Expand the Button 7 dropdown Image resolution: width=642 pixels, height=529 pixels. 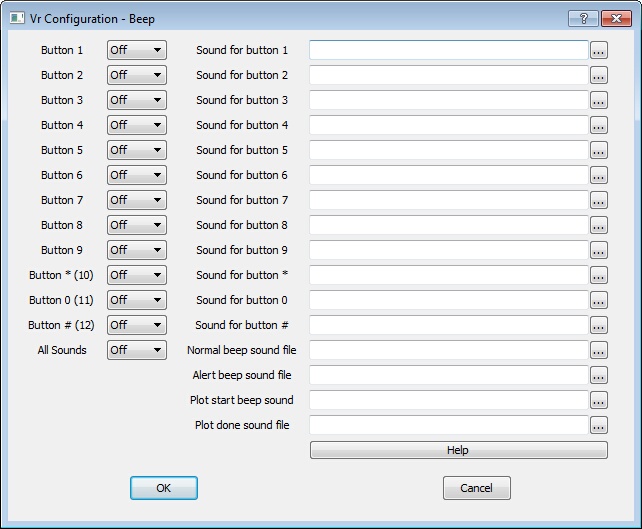[x=137, y=200]
